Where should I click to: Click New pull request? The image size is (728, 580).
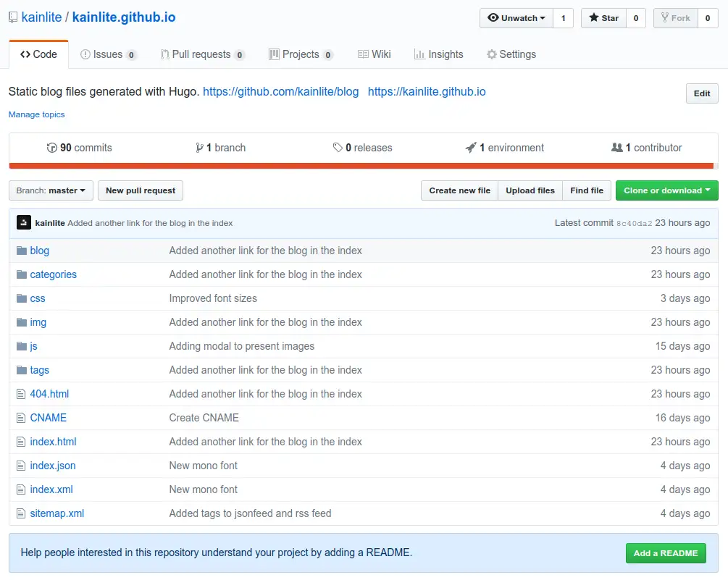(141, 190)
